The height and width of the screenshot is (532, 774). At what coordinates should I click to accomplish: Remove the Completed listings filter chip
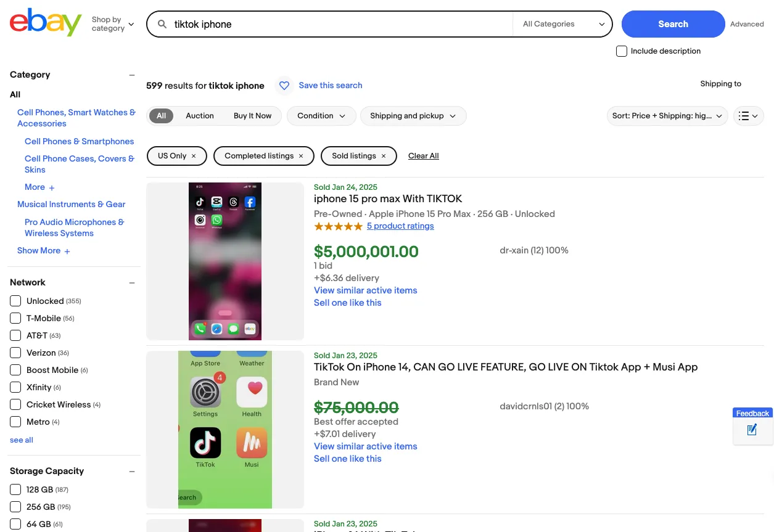(301, 156)
